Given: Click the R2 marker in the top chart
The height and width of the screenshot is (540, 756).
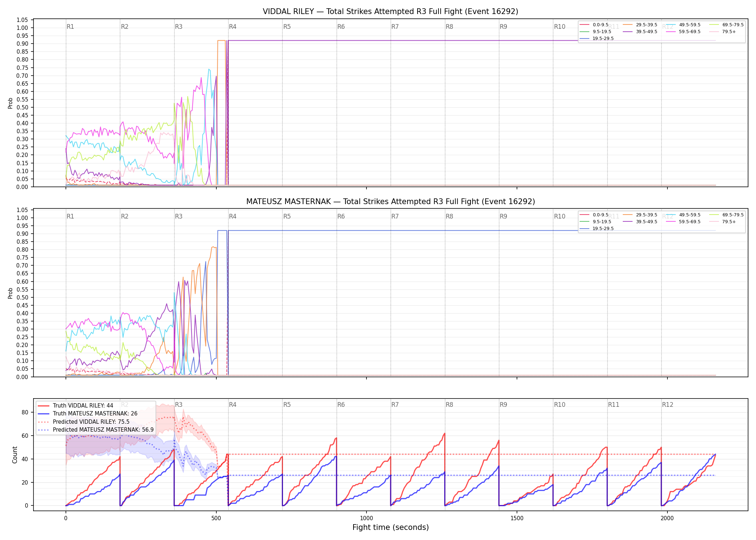Looking at the screenshot, I should click(x=125, y=27).
